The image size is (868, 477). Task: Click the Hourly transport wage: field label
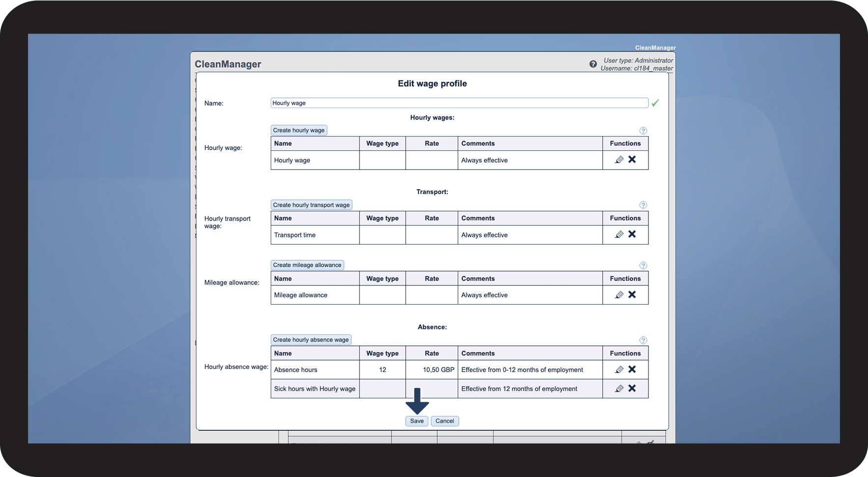(227, 222)
